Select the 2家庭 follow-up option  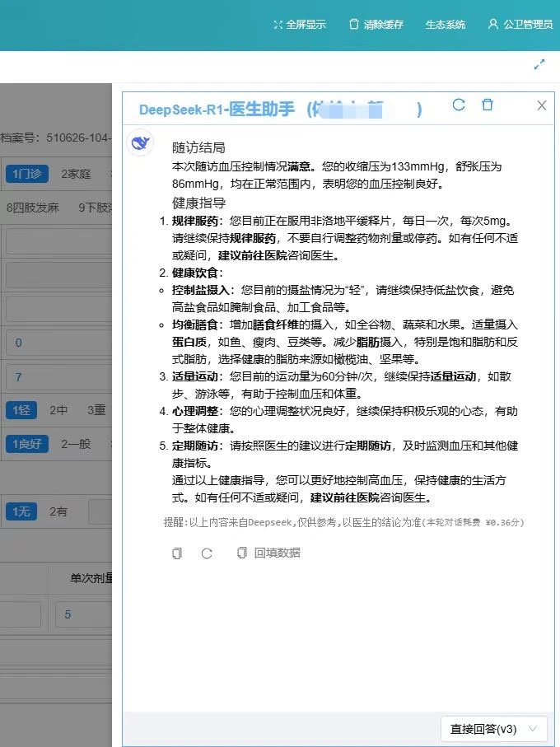76,174
